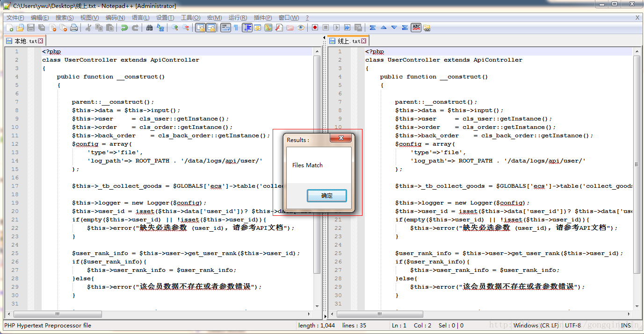Open the 设置(T) menu
Image resolution: width=644 pixels, height=334 pixels.
(165, 18)
